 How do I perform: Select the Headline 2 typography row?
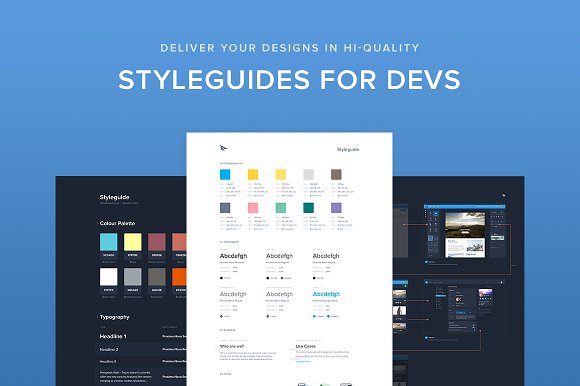[x=141, y=349]
